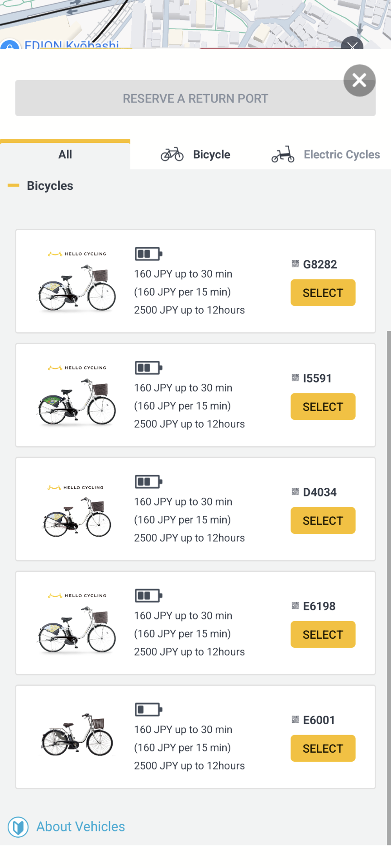Select bicycle D4034
Screen dimensions: 391x868
323,521
